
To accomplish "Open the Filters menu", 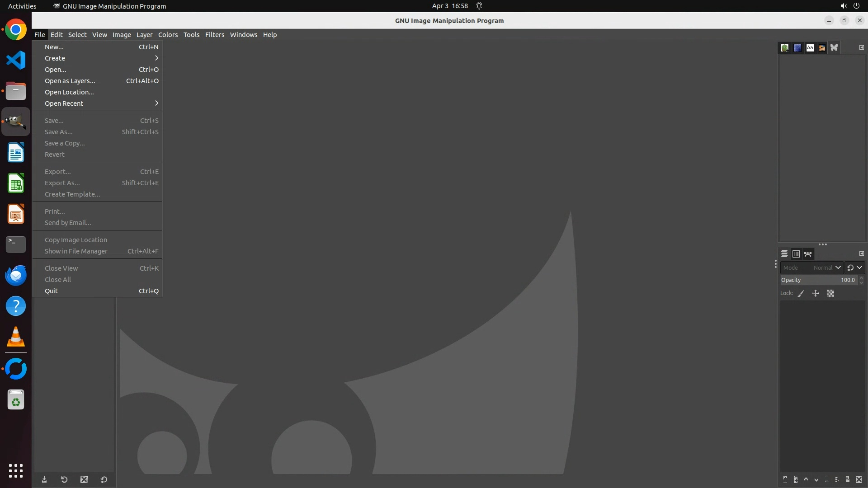I will [214, 35].
